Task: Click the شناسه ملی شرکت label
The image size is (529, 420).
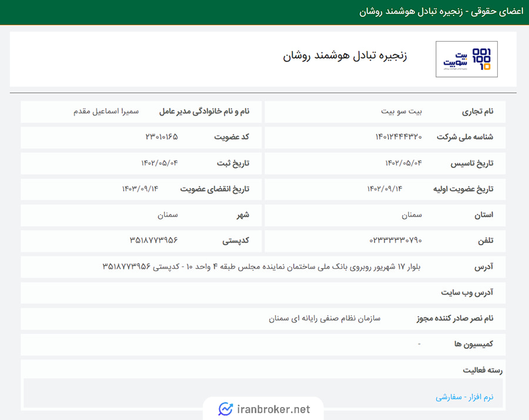Action: [x=465, y=137]
